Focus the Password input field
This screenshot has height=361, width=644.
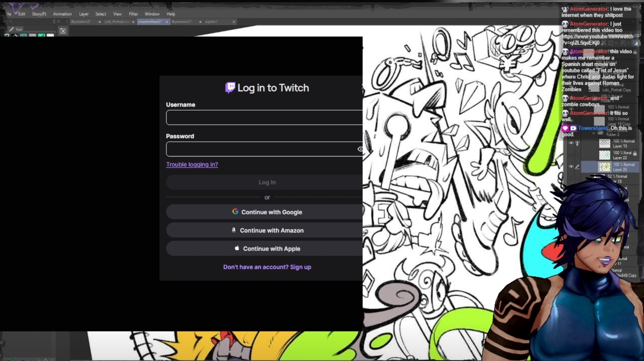click(264, 149)
